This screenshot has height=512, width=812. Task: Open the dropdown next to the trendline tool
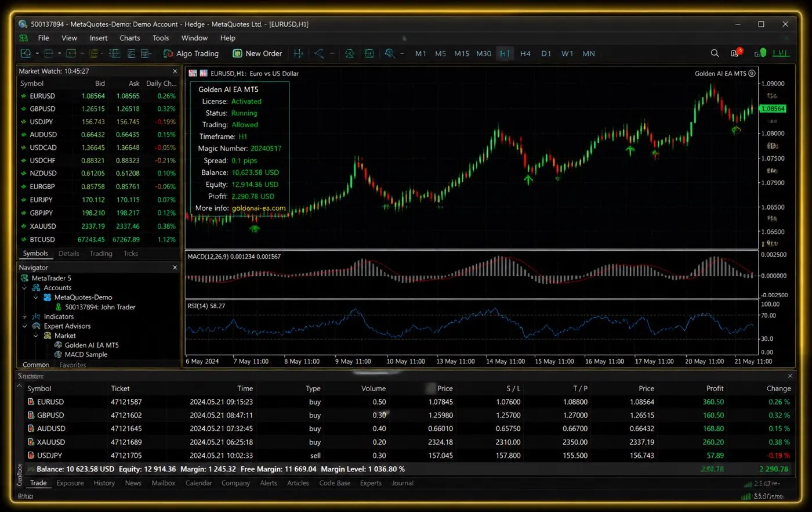coord(332,53)
